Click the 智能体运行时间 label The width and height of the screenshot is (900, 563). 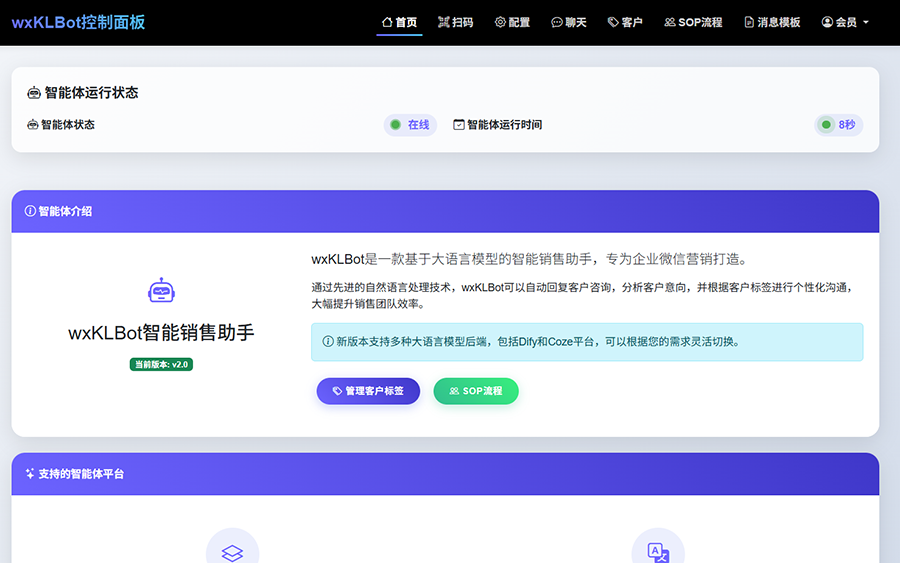tap(505, 125)
